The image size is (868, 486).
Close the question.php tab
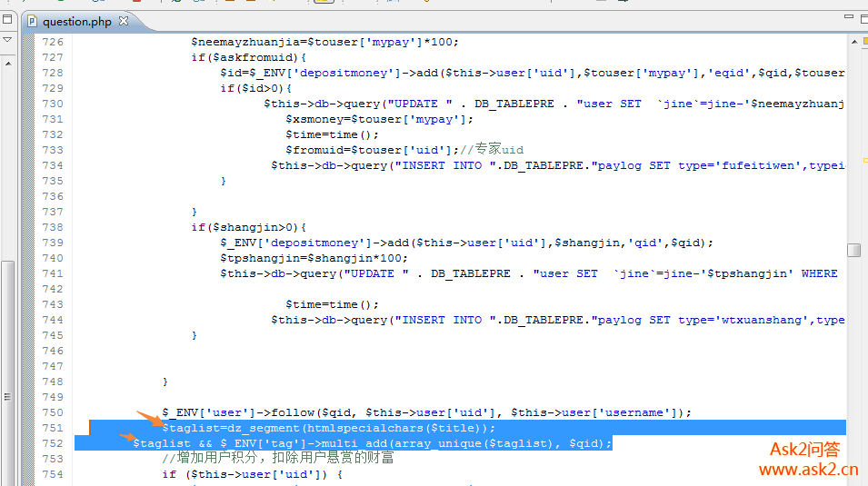[x=124, y=20]
